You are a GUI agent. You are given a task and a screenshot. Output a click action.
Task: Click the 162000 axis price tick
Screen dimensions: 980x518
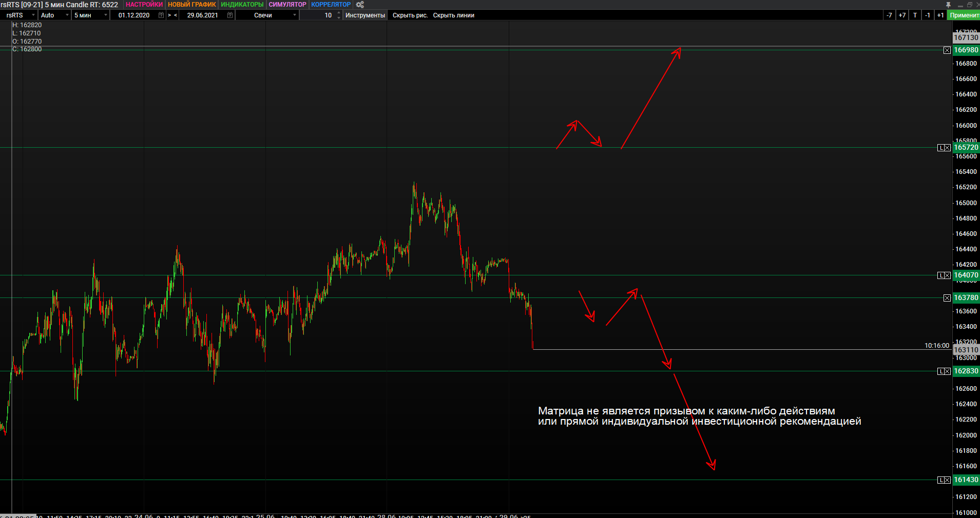coord(966,435)
